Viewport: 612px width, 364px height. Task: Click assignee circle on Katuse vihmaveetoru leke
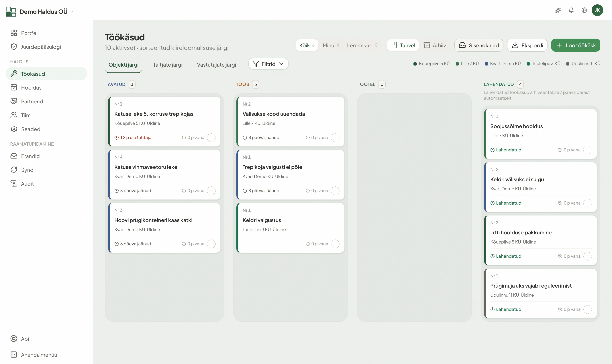pyautogui.click(x=211, y=191)
